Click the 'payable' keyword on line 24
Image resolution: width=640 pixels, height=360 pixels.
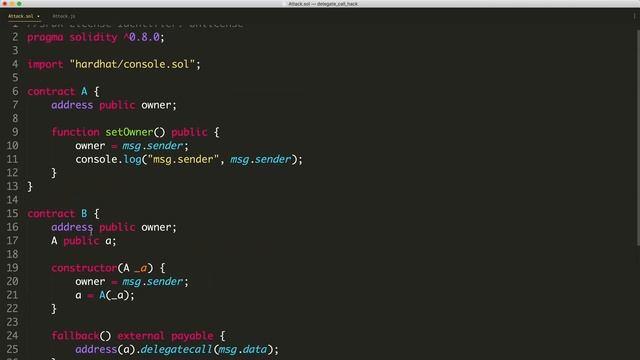192,336
